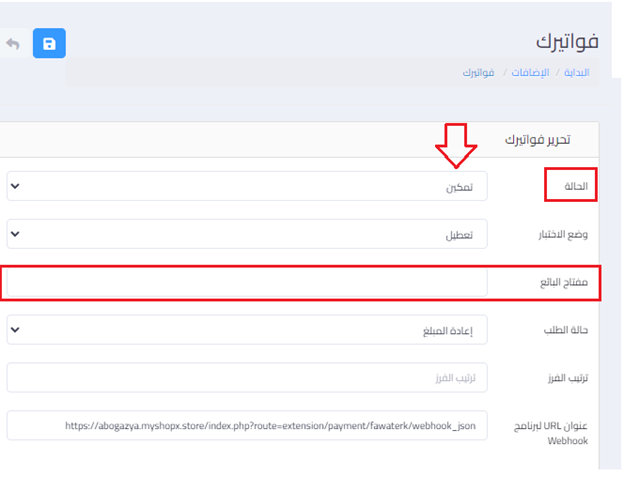Click the تحرير فواتيرك panel heading
Image resolution: width=624 pixels, height=477 pixels.
click(537, 138)
